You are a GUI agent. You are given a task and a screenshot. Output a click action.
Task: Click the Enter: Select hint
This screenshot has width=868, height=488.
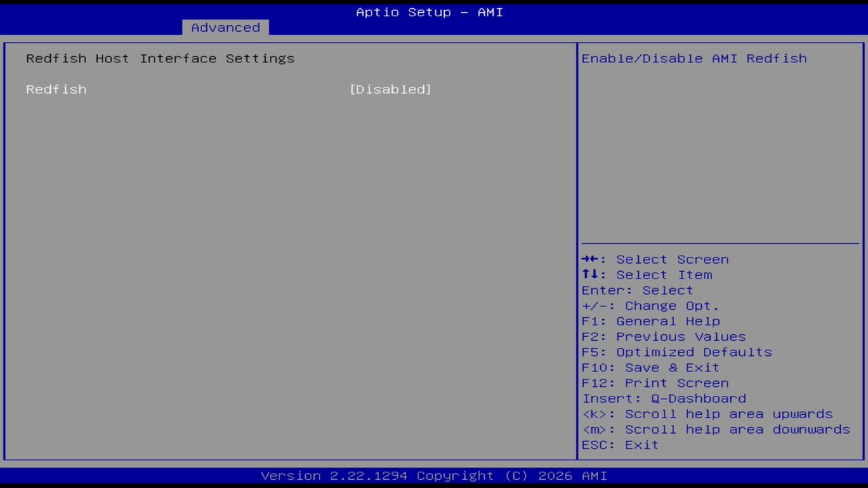(637, 290)
